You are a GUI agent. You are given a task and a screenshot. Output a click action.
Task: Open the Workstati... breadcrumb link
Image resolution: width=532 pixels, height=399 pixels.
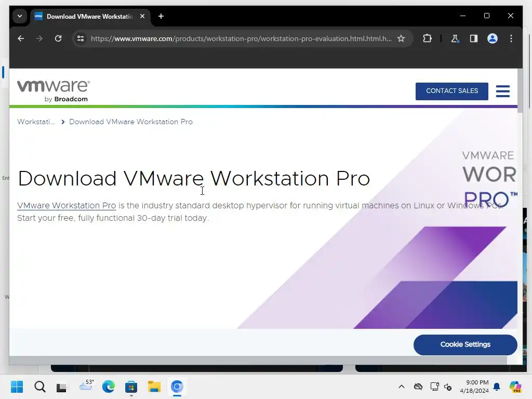coord(36,122)
